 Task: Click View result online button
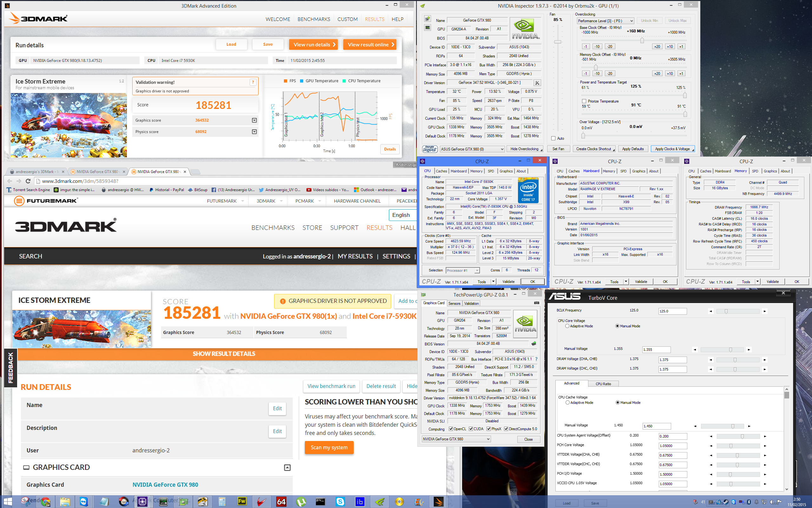(370, 45)
